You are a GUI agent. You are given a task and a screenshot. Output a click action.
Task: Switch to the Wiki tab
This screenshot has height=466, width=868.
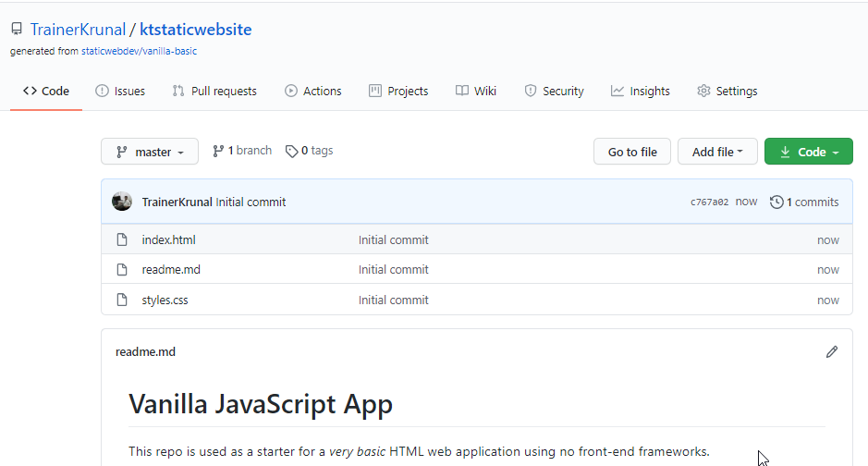tap(476, 91)
